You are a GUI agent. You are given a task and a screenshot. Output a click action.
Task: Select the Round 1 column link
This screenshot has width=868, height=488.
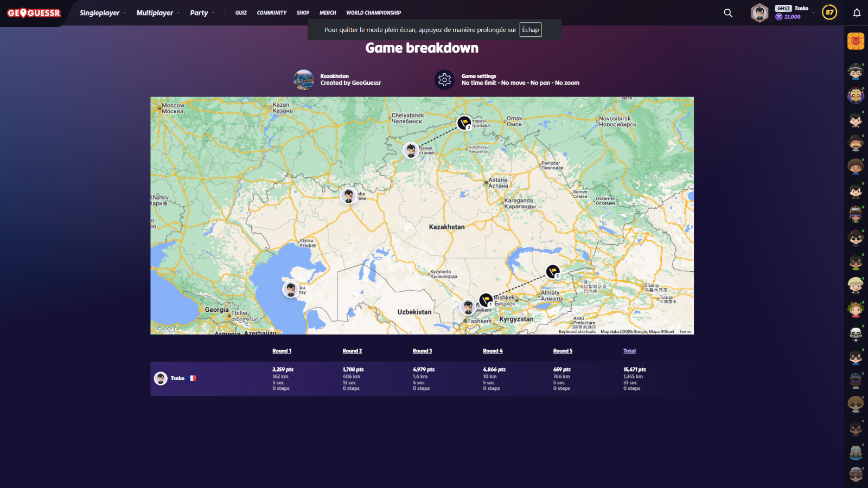point(282,351)
